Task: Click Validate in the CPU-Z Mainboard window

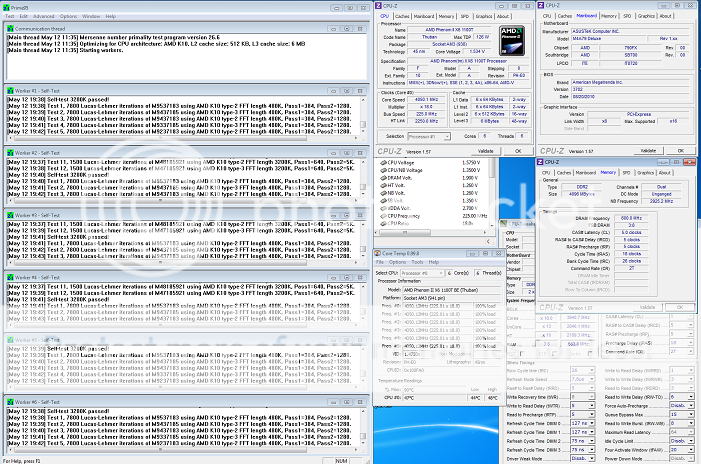Action: 648,151
